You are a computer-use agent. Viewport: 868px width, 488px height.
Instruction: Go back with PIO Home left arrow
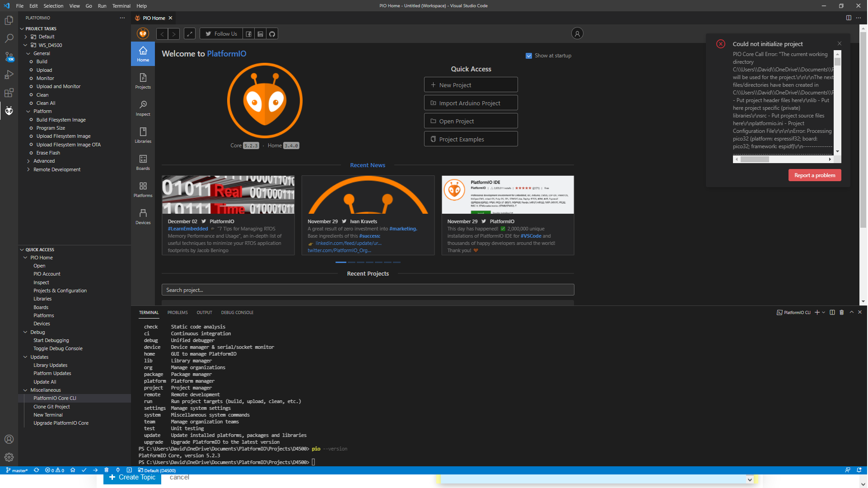[x=162, y=34]
